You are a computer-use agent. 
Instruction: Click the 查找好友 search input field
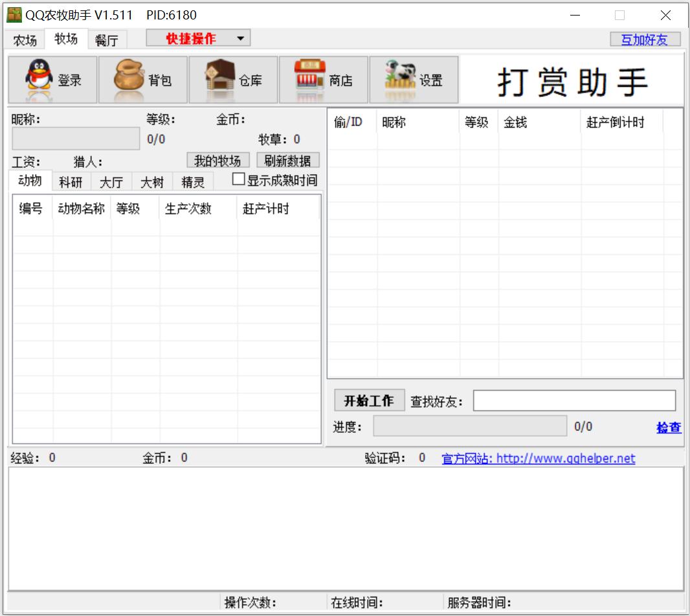tap(574, 401)
